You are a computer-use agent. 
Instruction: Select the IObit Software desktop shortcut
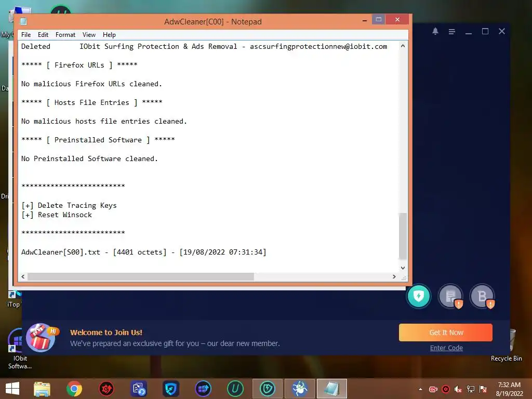coord(19,350)
